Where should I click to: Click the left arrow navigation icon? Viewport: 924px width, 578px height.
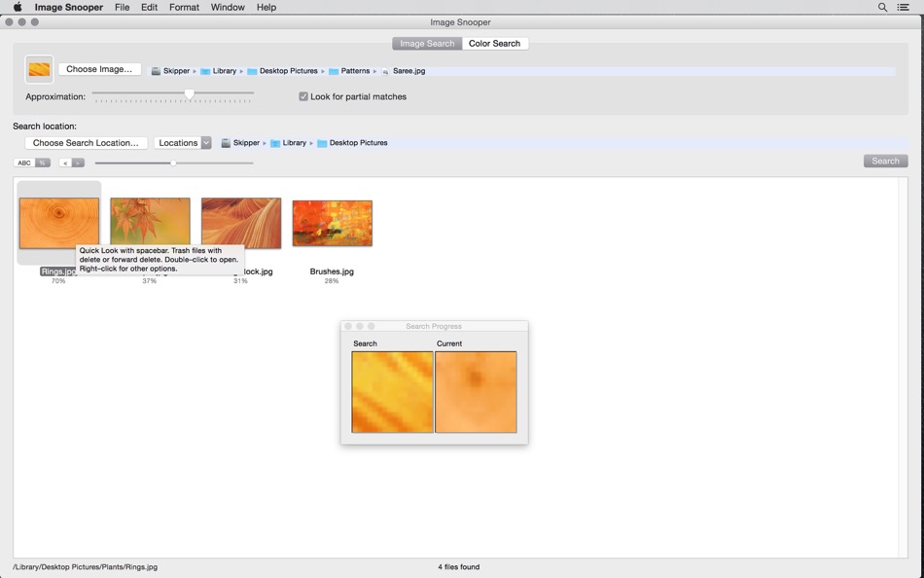pyautogui.click(x=66, y=162)
